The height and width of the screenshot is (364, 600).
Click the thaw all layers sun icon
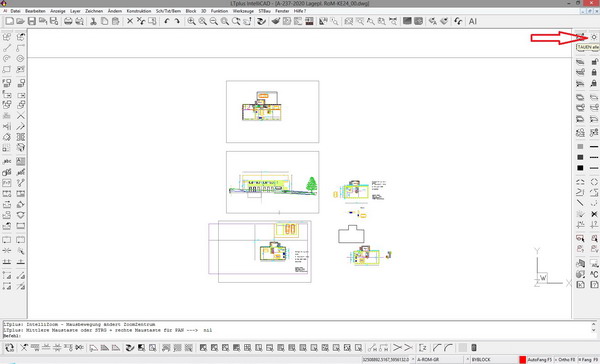click(594, 37)
